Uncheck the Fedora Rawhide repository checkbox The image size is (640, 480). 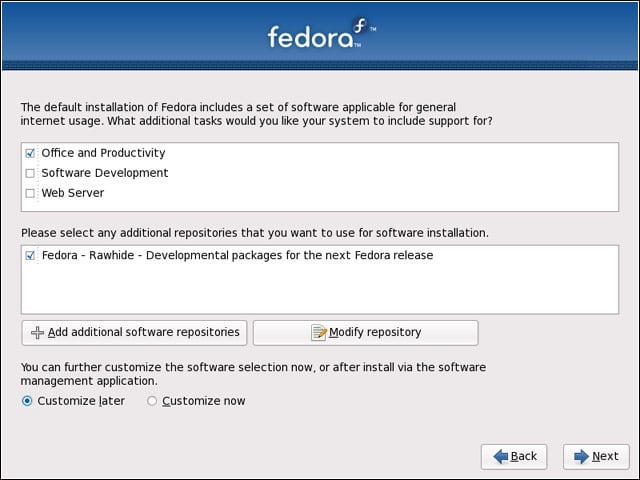(x=30, y=256)
